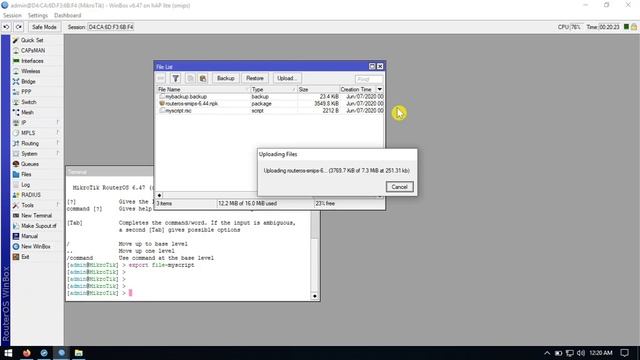Expand the System submenu
This screenshot has width=640, height=360.
pyautogui.click(x=29, y=153)
